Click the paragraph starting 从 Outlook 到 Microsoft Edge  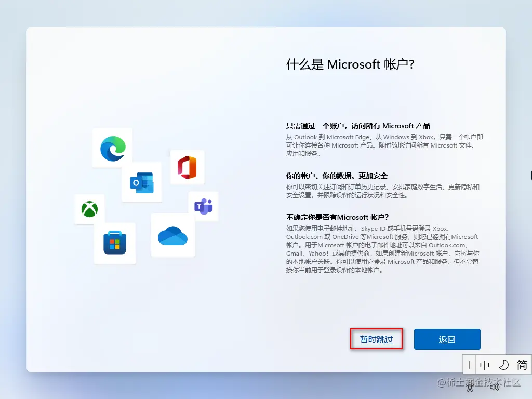[x=384, y=145]
